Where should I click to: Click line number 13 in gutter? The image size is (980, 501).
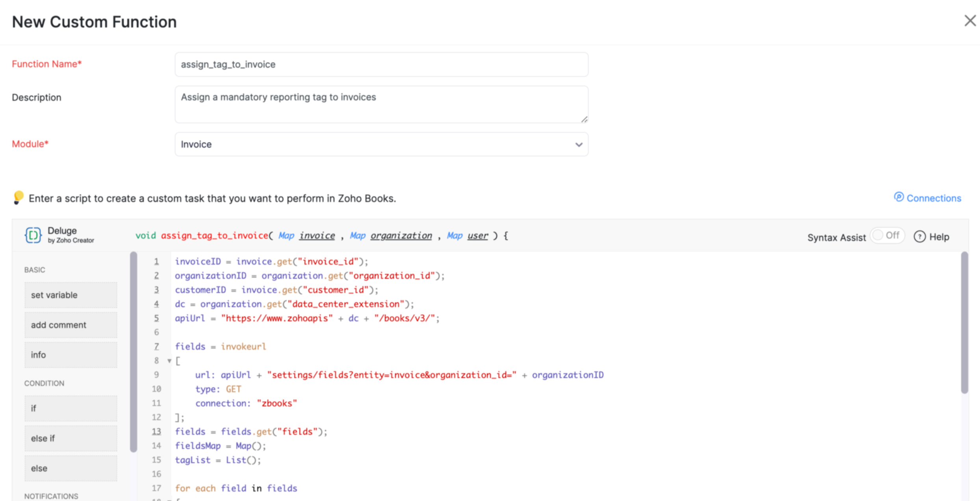click(x=156, y=432)
